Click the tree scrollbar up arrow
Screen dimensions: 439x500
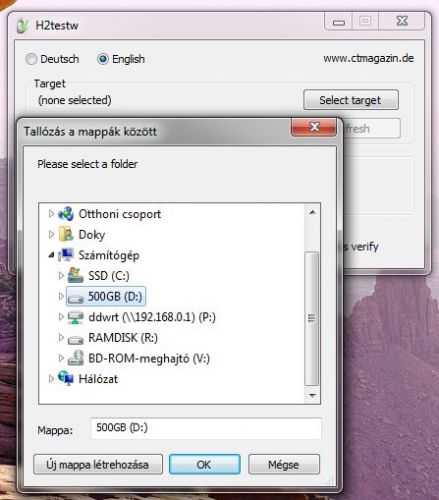tap(312, 212)
